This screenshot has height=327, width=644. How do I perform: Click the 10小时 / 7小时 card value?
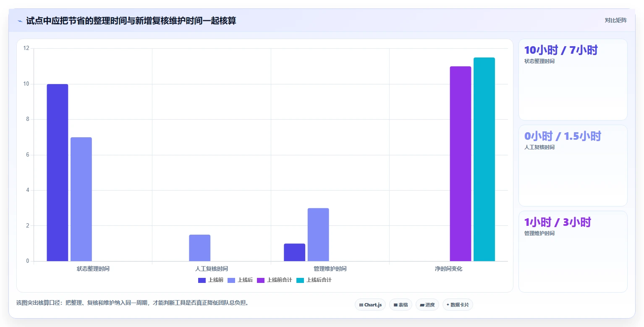tap(561, 50)
